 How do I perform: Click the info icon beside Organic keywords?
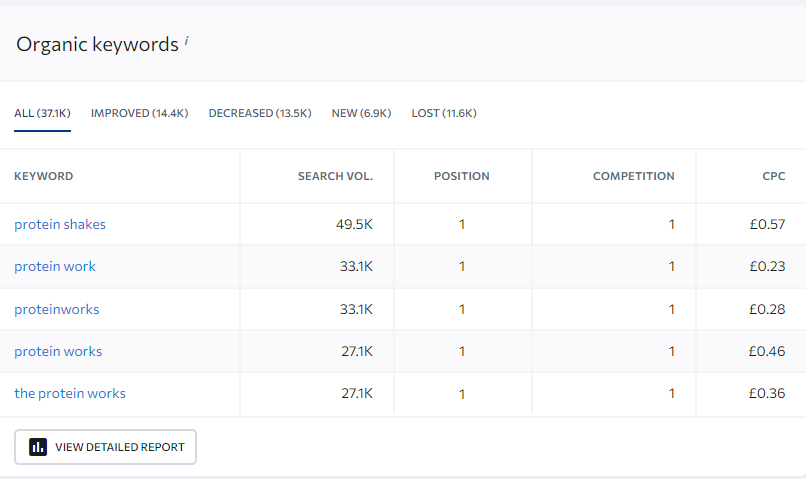click(x=187, y=41)
